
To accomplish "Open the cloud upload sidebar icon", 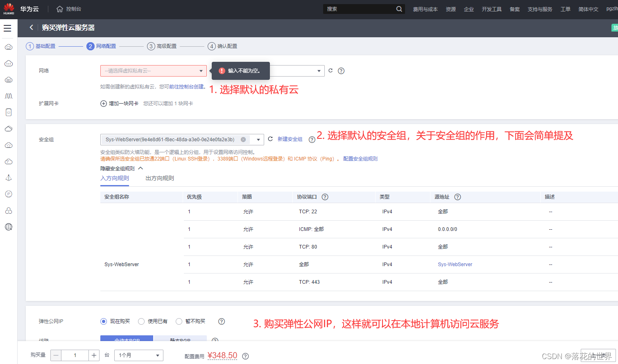I will [x=9, y=145].
